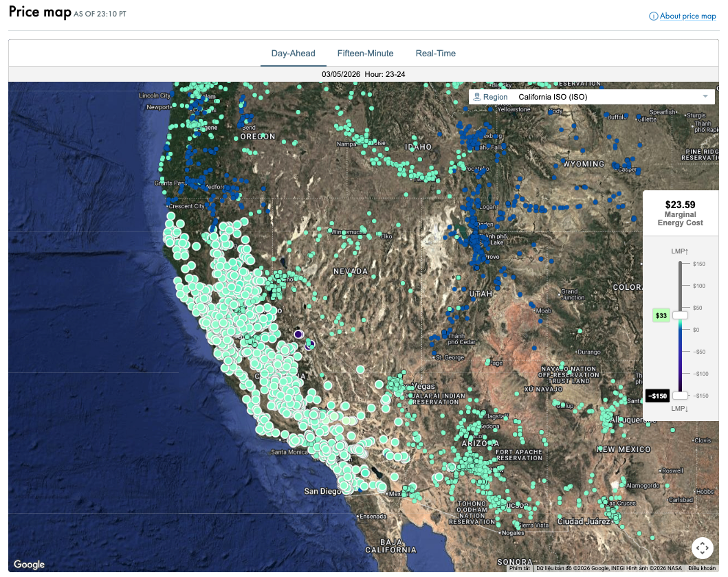Click the Region dropdown arrow
Image resolution: width=728 pixels, height=577 pixels.
click(705, 97)
